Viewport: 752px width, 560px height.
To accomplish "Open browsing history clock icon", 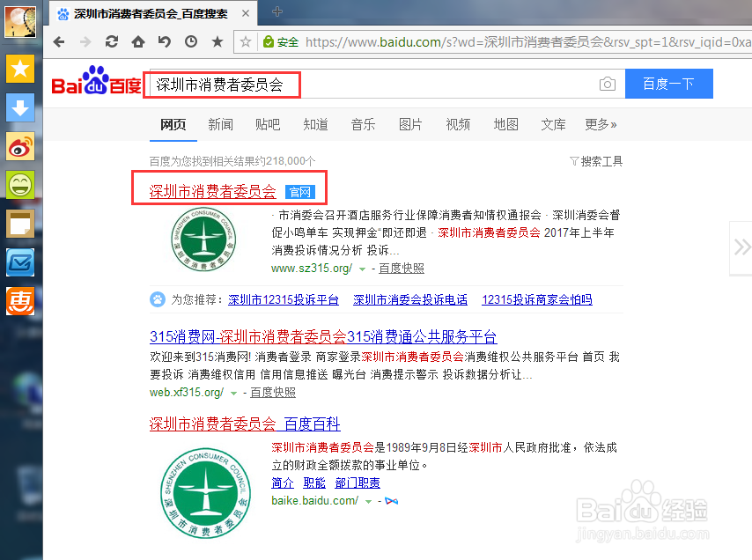I will 191,41.
